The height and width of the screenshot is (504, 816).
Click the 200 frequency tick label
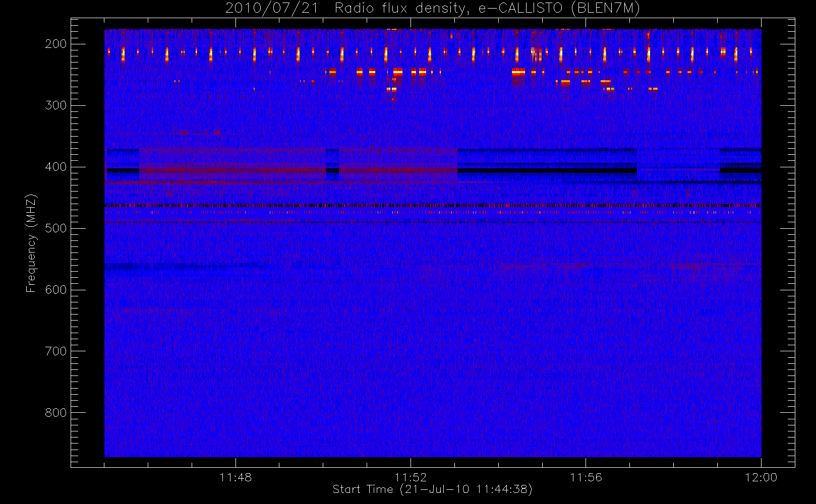click(x=56, y=44)
